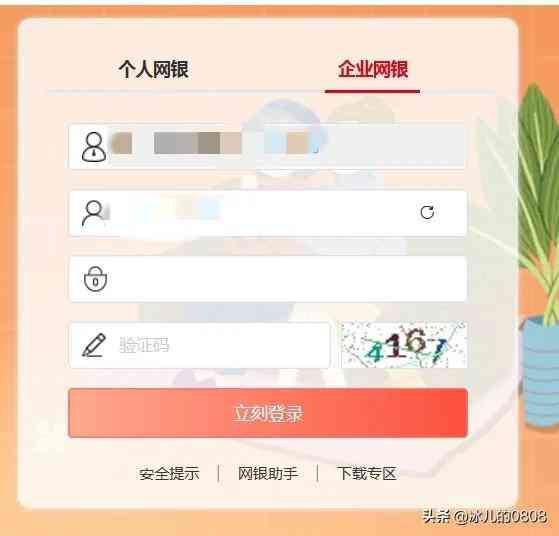
Task: Focus the blurred customer number field
Action: (x=267, y=146)
